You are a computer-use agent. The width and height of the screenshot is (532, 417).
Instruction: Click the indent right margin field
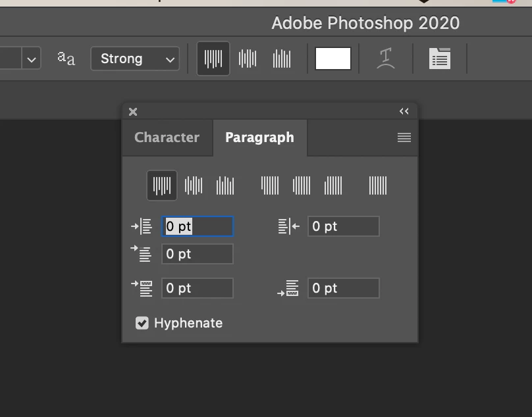pos(343,226)
